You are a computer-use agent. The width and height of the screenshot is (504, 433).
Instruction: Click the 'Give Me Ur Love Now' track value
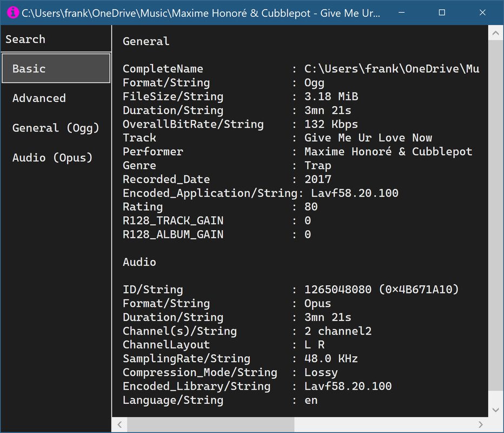point(368,137)
